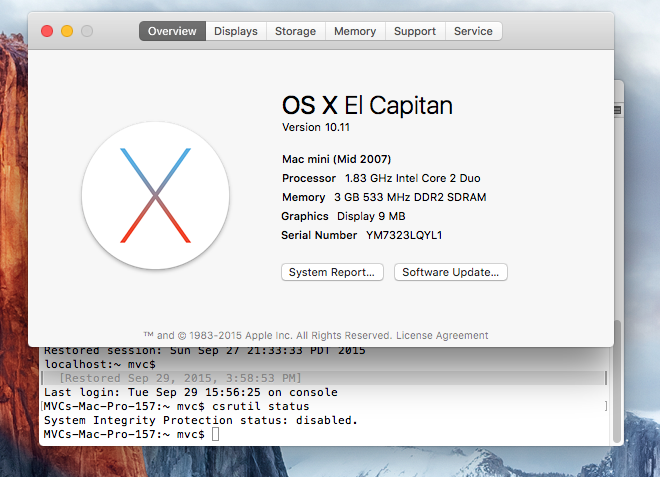Open the Support tab
Viewport: 660px width, 477px height.
(x=415, y=31)
